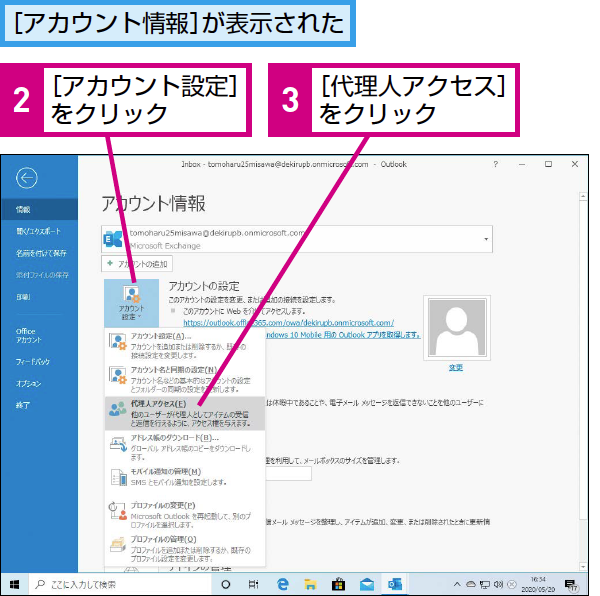Select アカウント名と同期の設定(N) entry
This screenshot has height=596, width=600.
[x=185, y=379]
